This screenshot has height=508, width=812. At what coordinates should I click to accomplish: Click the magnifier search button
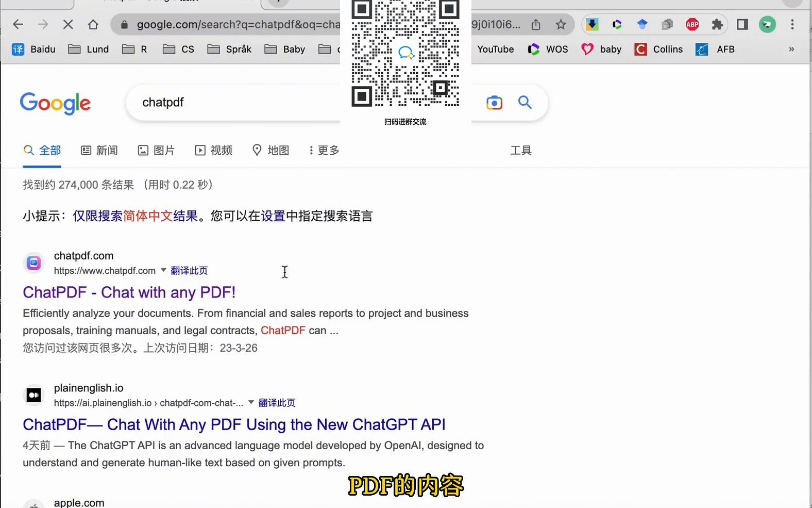click(x=525, y=102)
